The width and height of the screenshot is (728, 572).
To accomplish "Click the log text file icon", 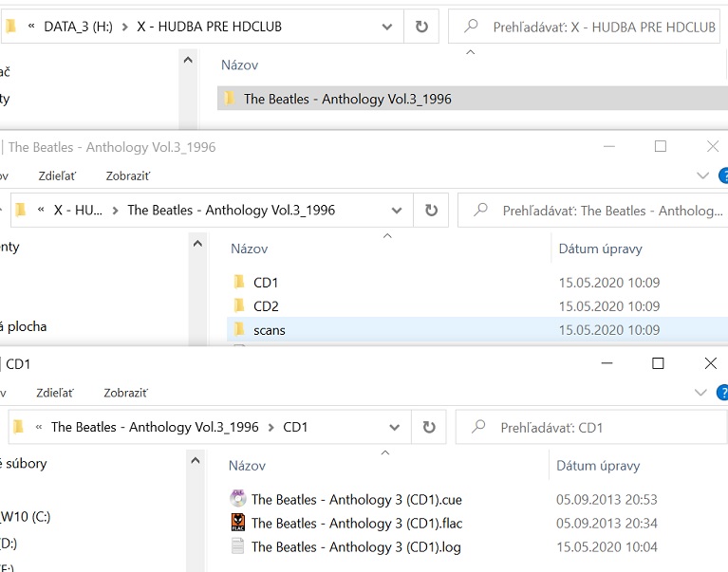I will pos(237,546).
